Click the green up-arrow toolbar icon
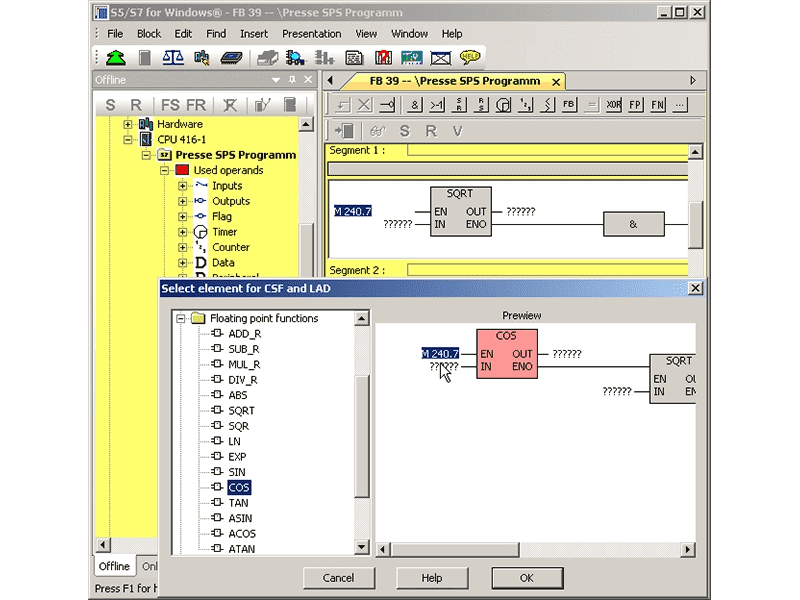The image size is (800, 600). 116,58
